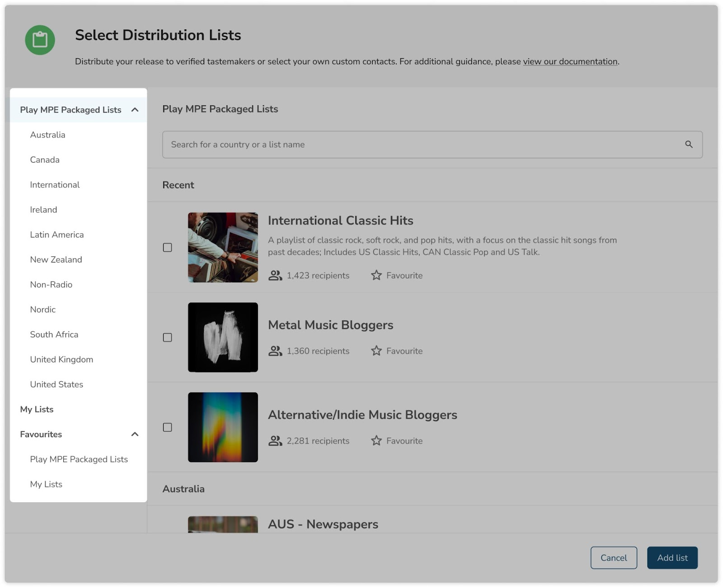
Task: Click the Recent section heading
Action: point(178,185)
